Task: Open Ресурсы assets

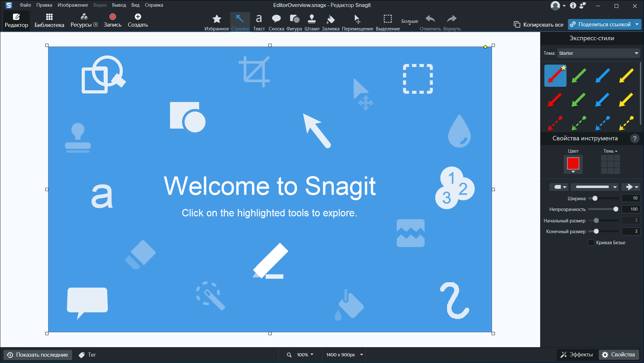Action: [84, 21]
